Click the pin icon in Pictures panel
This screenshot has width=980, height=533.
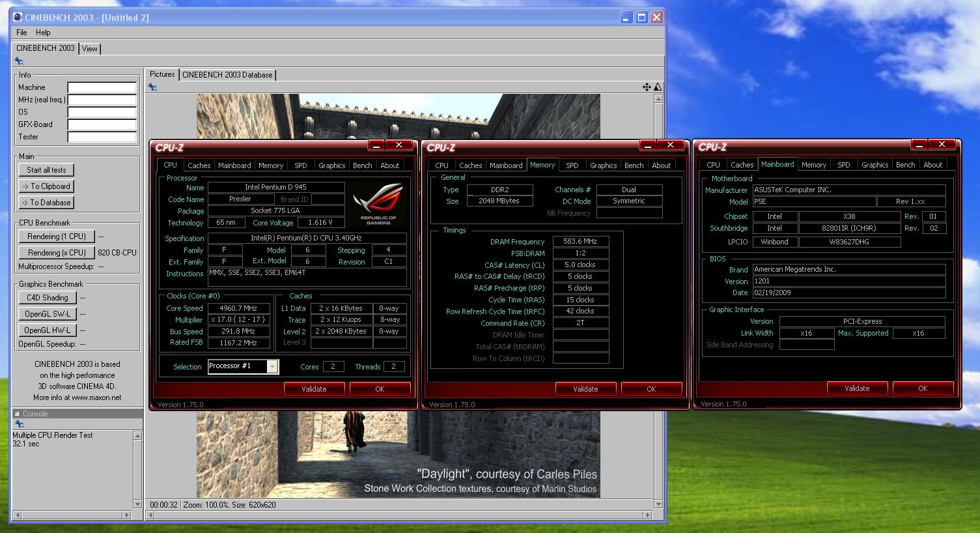[152, 87]
